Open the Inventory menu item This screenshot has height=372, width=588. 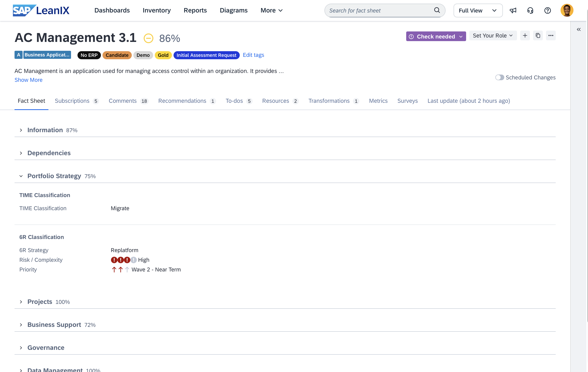tap(157, 10)
